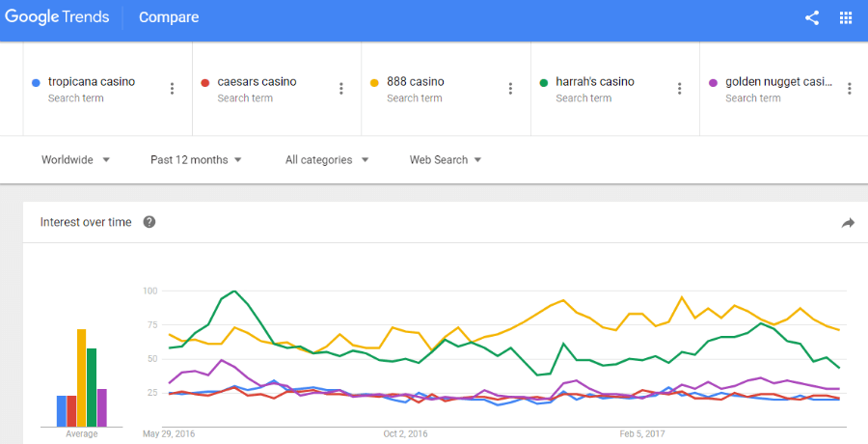Click the green harrah's average bar

coord(92,387)
